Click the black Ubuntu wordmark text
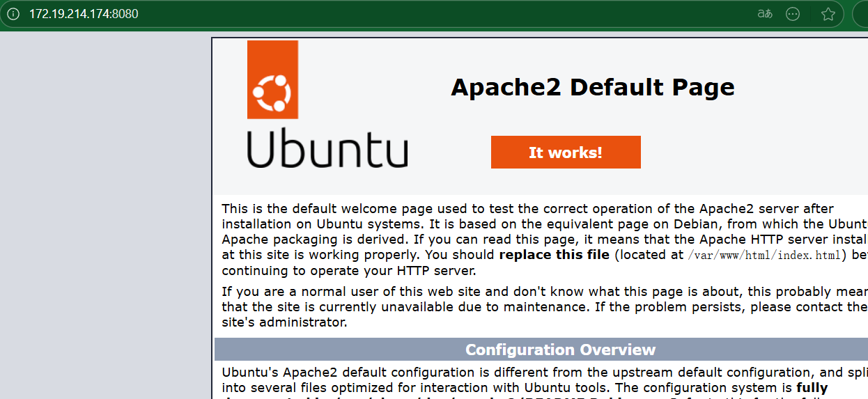Viewport: 868px width, 399px height. [327, 148]
